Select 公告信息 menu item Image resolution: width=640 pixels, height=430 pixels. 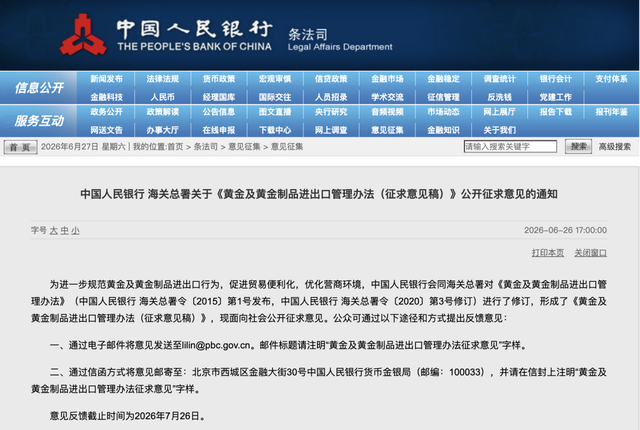click(219, 112)
